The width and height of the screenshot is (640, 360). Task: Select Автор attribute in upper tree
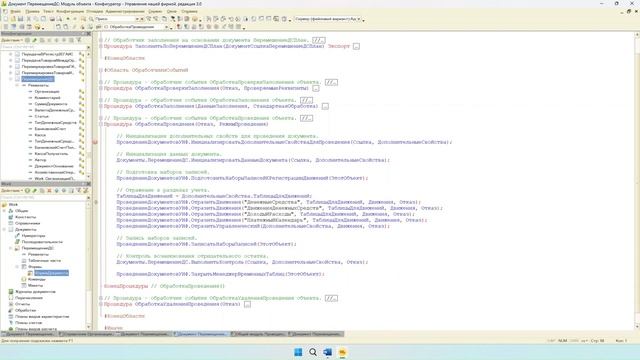(40, 160)
